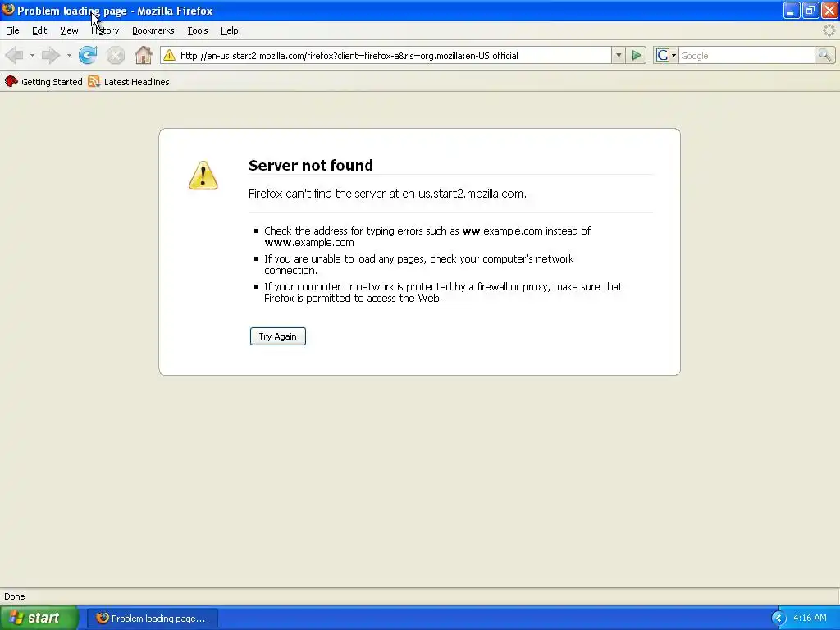Click the magnifying glass search button
840x630 pixels.
(824, 55)
